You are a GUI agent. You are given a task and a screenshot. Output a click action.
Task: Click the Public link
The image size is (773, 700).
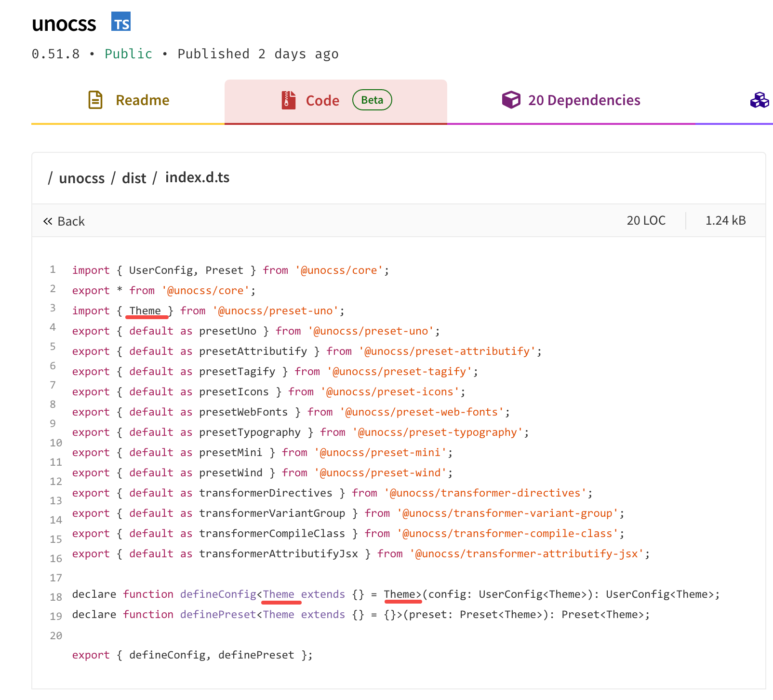[128, 54]
